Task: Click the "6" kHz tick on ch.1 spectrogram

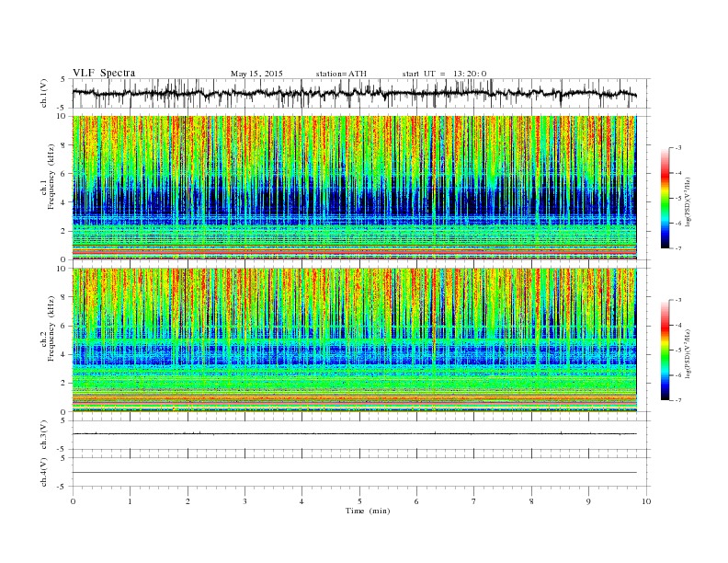Action: [x=64, y=174]
